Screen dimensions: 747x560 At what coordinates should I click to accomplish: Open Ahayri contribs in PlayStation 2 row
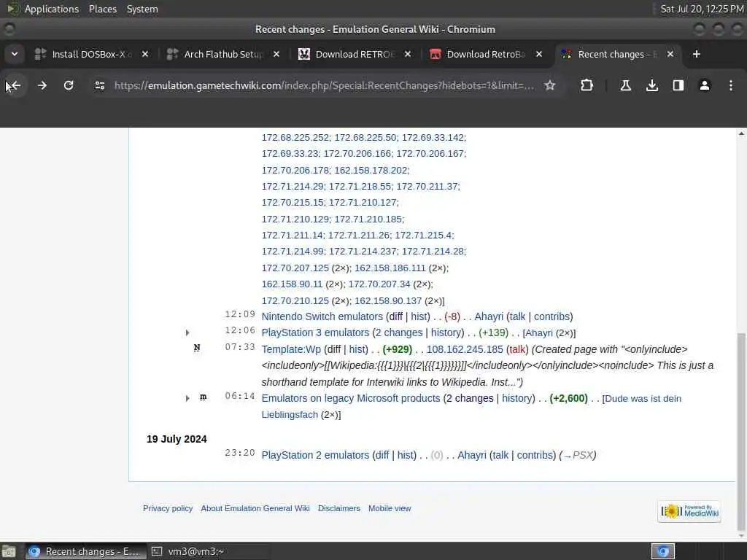pyautogui.click(x=536, y=455)
